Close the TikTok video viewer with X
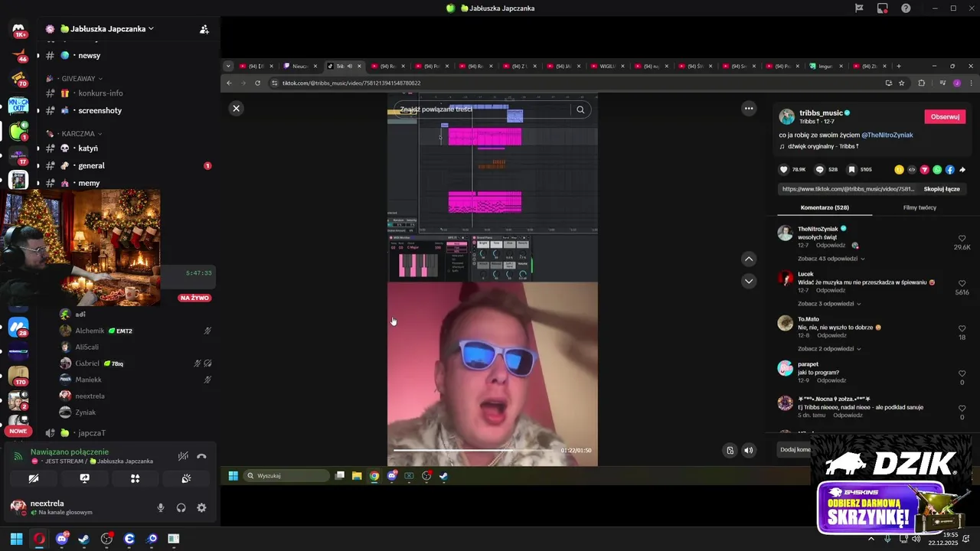This screenshot has height=551, width=980. pos(236,109)
